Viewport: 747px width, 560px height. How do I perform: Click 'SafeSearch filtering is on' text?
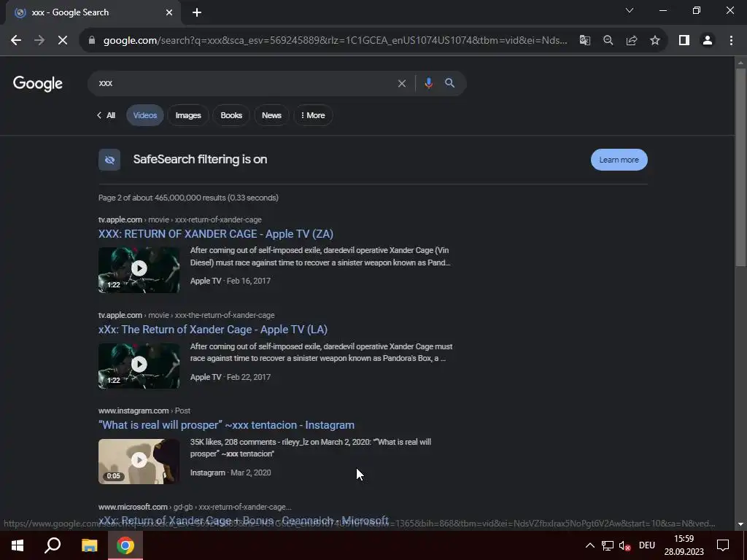[x=200, y=160]
